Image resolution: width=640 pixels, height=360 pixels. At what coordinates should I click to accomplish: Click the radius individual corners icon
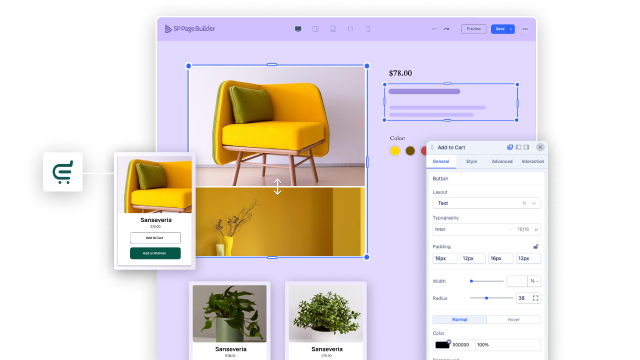pyautogui.click(x=536, y=298)
